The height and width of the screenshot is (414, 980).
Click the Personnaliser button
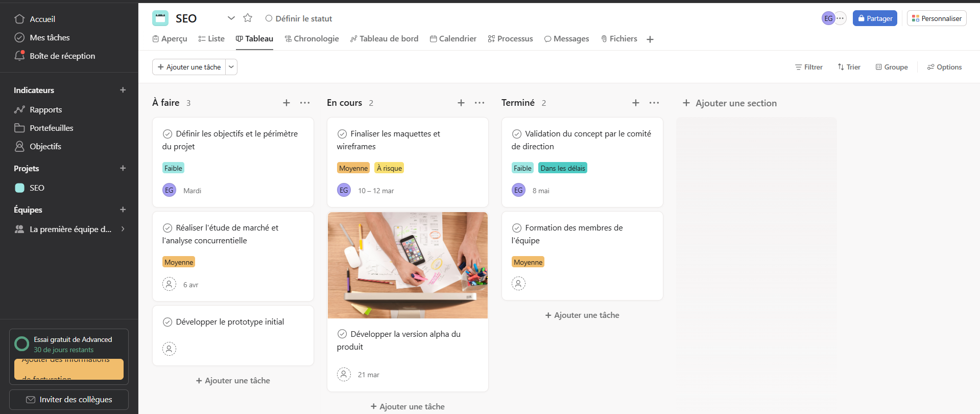pos(937,18)
